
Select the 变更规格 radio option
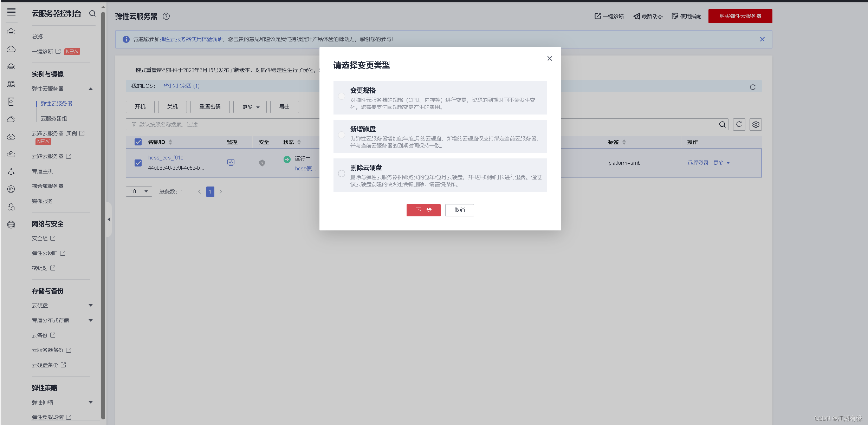[x=342, y=96]
